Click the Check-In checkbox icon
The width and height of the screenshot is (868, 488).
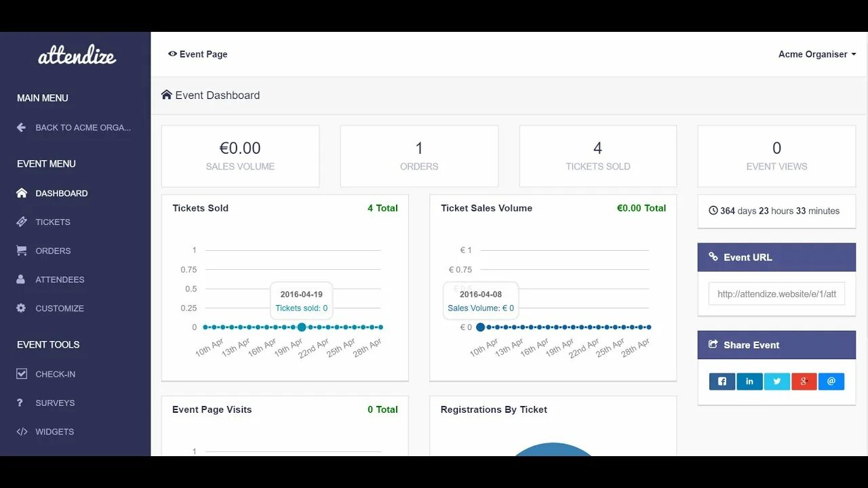tap(22, 373)
